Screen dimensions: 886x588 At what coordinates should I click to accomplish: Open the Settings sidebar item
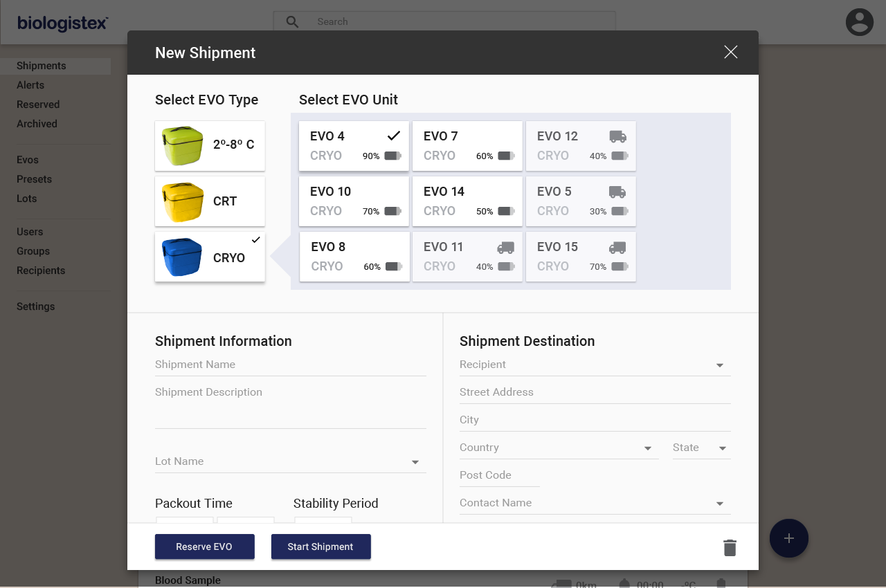35,306
